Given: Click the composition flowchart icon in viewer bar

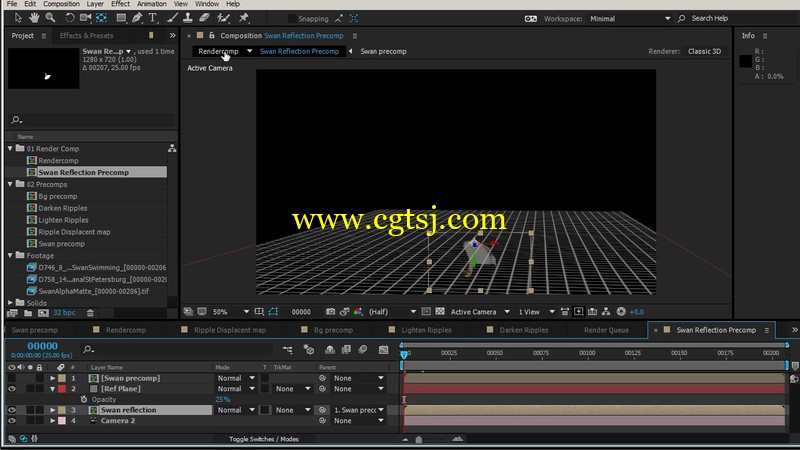Looking at the screenshot, I should click(x=606, y=311).
